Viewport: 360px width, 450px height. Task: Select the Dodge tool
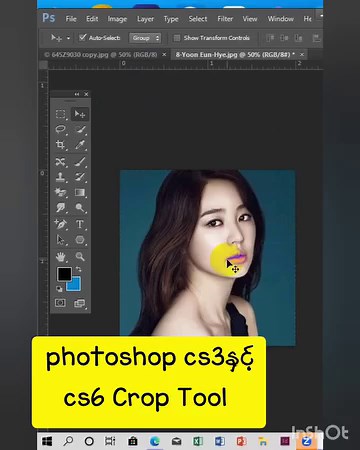(x=80, y=208)
